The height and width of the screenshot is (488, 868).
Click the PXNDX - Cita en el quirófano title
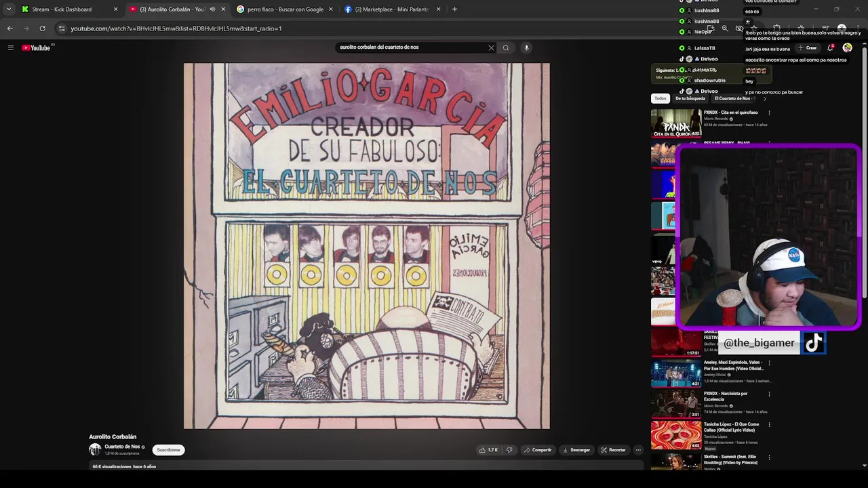pyautogui.click(x=730, y=113)
